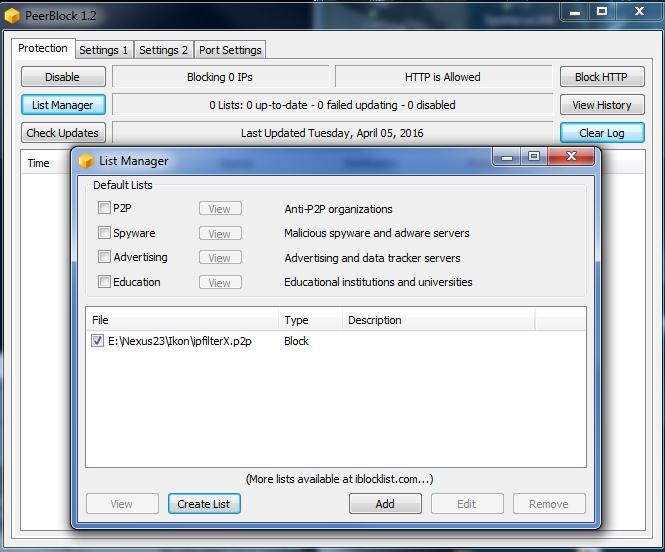Maximize the PeerBlock 1.2 window

(602, 12)
